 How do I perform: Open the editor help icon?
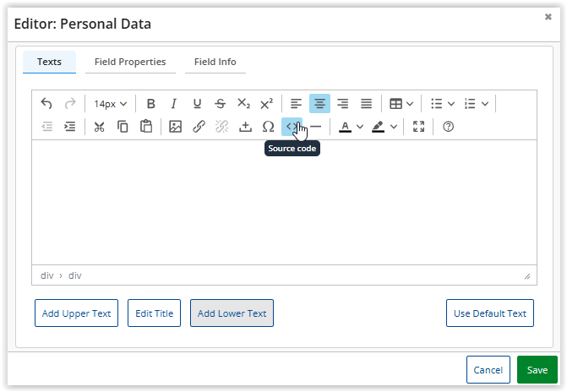pyautogui.click(x=448, y=127)
